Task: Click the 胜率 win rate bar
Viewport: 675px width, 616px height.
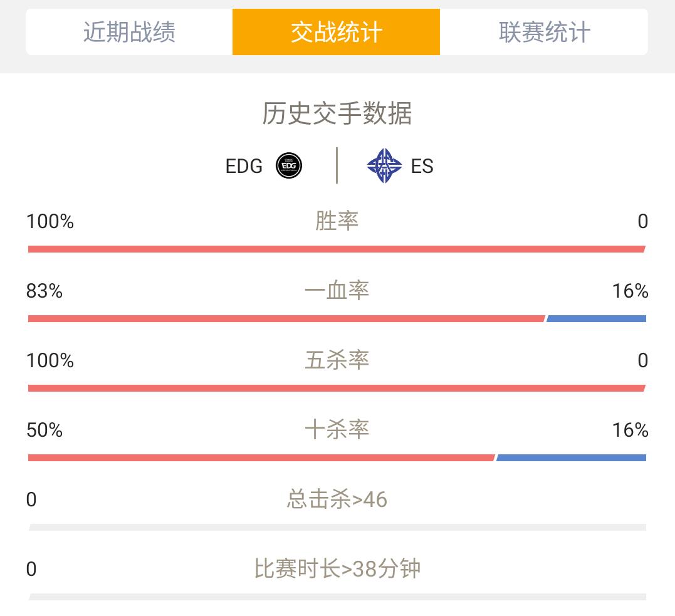Action: tap(337, 249)
